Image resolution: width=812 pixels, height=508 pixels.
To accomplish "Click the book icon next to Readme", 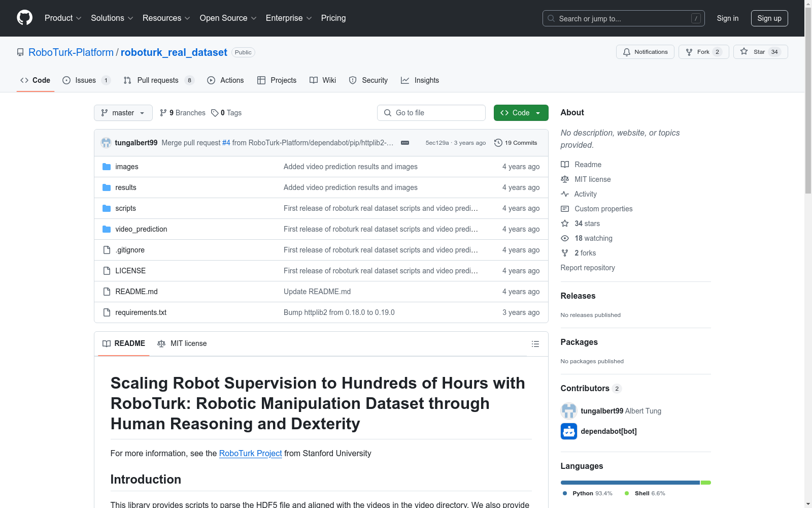I will click(x=565, y=165).
